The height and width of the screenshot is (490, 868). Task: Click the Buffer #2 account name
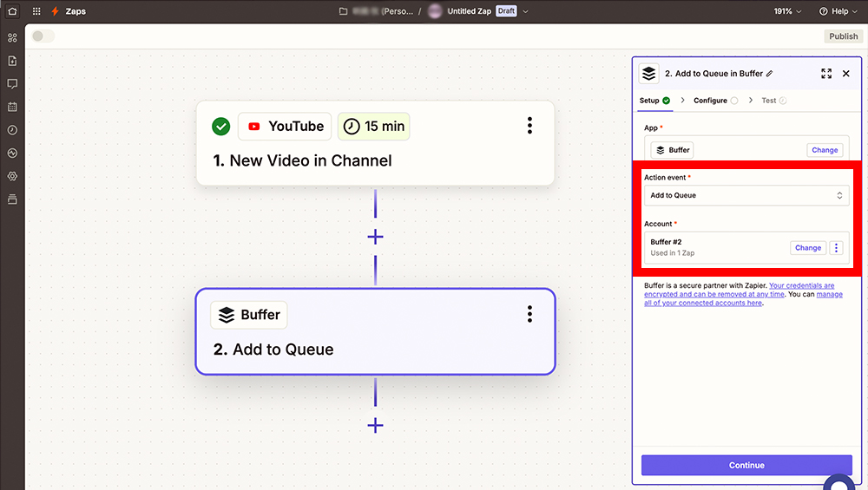[666, 242]
